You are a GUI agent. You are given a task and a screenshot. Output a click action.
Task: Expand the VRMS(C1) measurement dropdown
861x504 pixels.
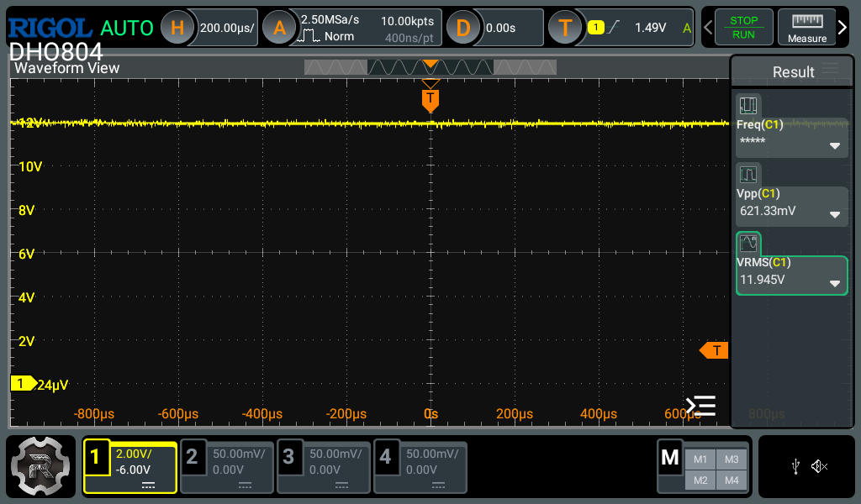pyautogui.click(x=834, y=283)
